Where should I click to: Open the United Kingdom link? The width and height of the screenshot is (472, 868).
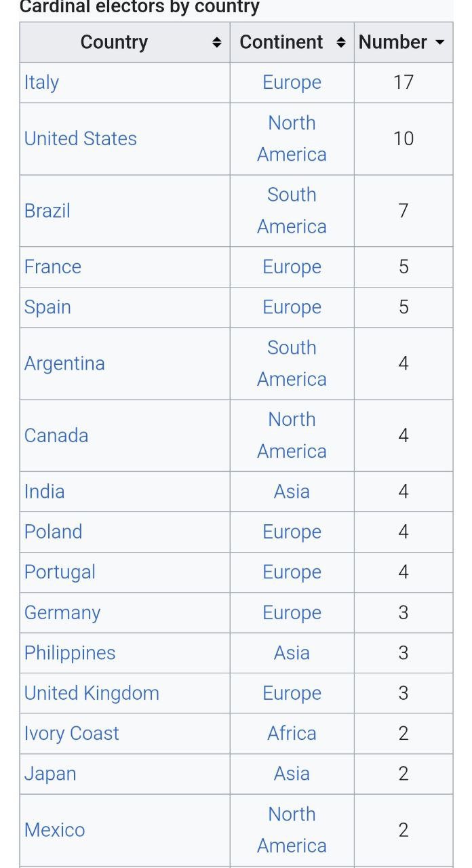pos(92,693)
